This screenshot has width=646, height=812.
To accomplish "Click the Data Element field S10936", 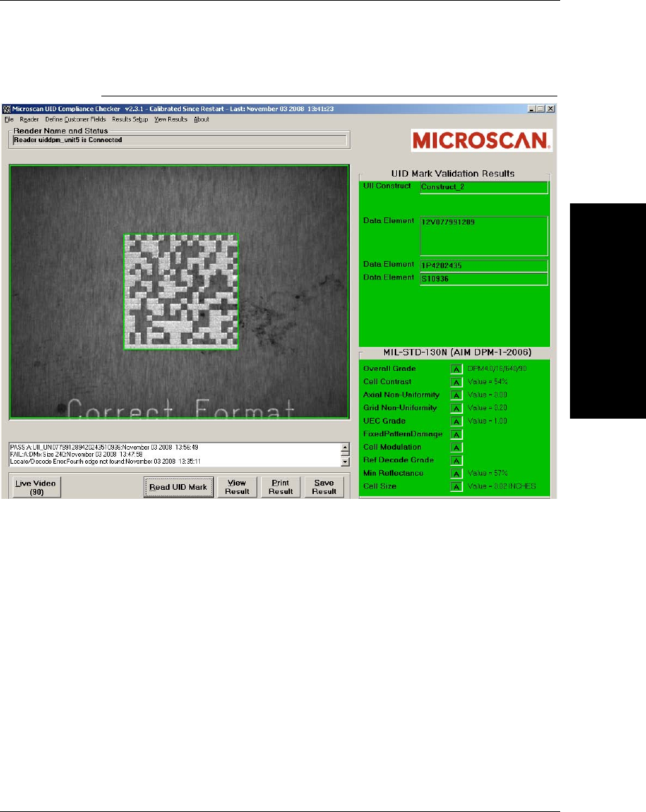I will [484, 279].
